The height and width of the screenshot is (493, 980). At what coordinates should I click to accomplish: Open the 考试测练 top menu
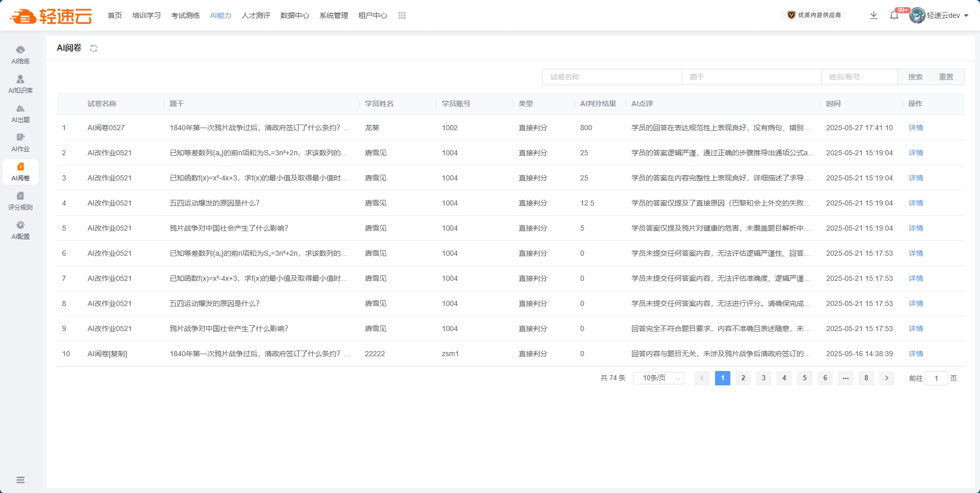[186, 15]
